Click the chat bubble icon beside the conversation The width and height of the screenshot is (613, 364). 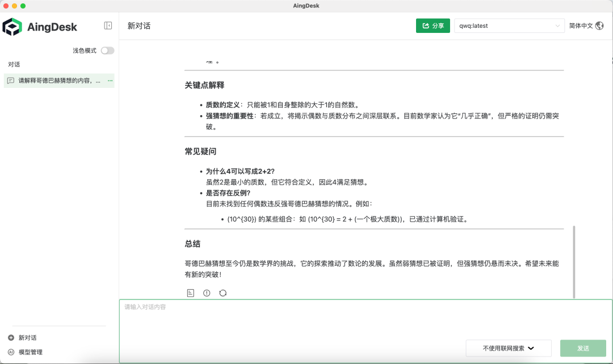(x=11, y=81)
